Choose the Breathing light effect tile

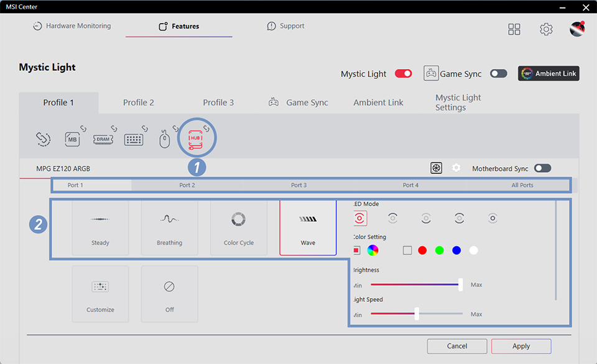[x=169, y=227]
